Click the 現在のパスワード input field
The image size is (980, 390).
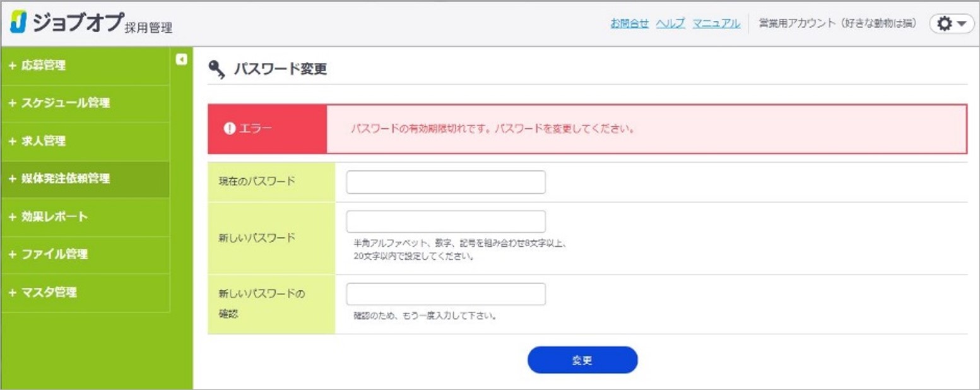[x=445, y=182]
